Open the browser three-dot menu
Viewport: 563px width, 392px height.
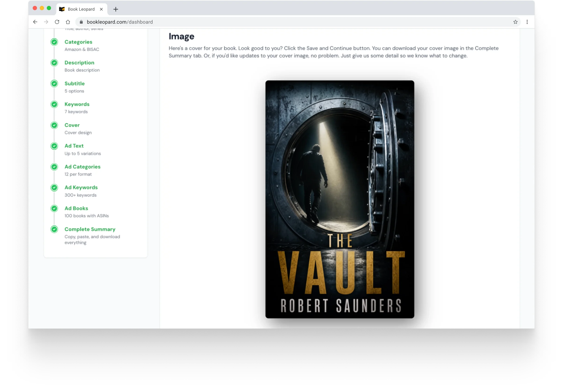pyautogui.click(x=527, y=22)
